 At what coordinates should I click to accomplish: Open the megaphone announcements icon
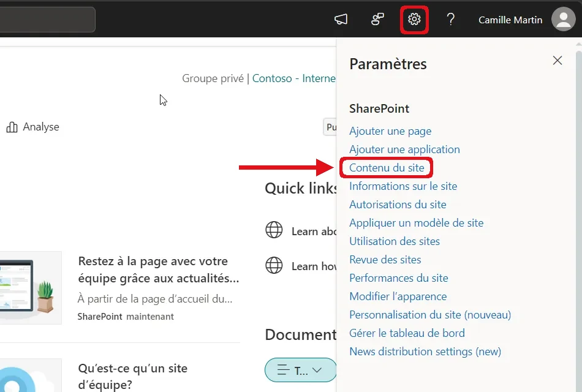pos(341,19)
